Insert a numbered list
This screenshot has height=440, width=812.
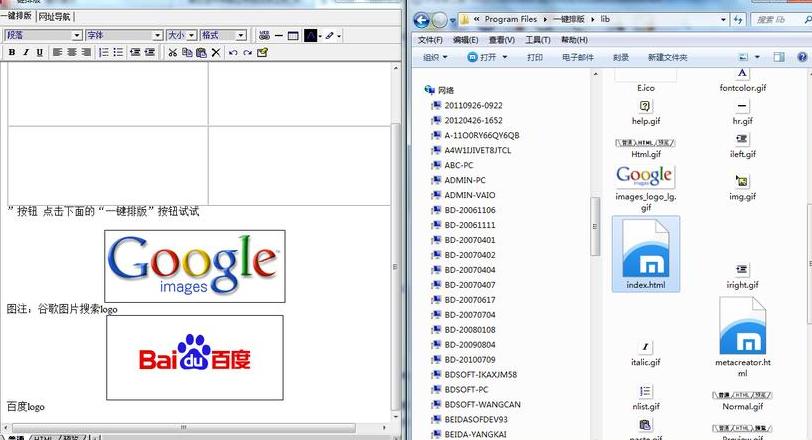[x=104, y=52]
